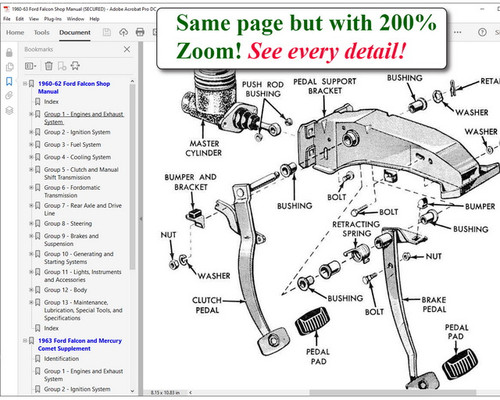
Task: Open the Layers panel icon
Action: point(9,110)
